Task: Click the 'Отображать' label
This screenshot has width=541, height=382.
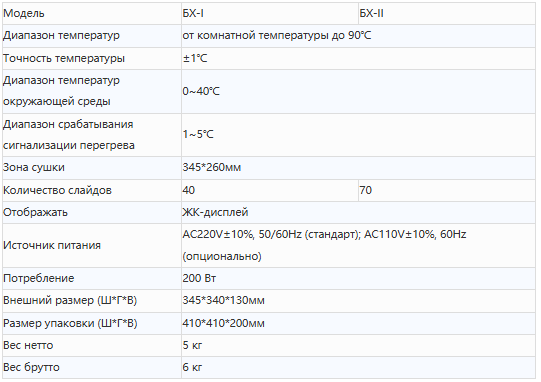Action: tap(36, 212)
